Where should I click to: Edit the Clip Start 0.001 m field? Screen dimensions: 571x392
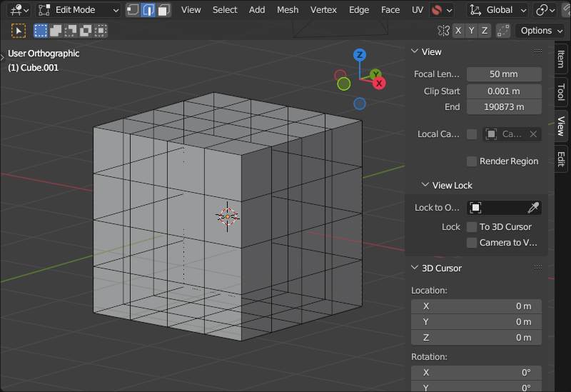pyautogui.click(x=504, y=91)
